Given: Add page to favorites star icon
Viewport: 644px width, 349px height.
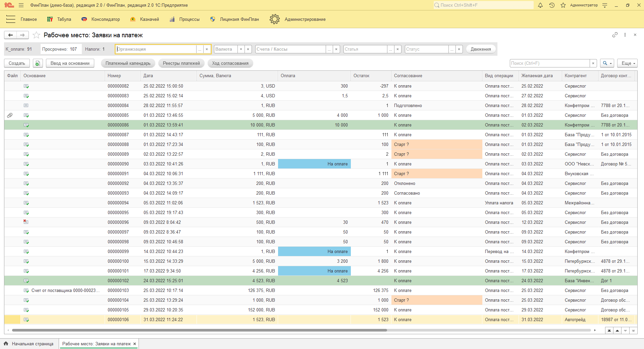Looking at the screenshot, I should pyautogui.click(x=37, y=35).
